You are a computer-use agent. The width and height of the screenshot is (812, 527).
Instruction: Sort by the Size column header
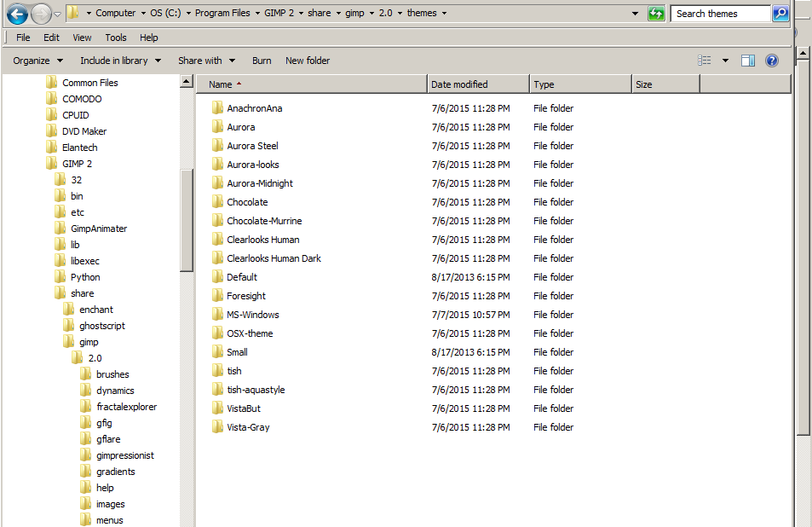coord(666,84)
